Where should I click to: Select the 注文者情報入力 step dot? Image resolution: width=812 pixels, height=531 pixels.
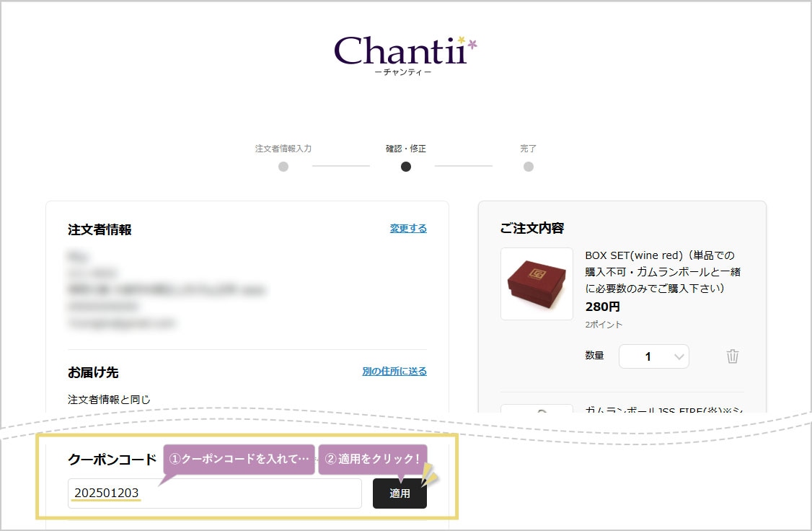click(x=283, y=167)
